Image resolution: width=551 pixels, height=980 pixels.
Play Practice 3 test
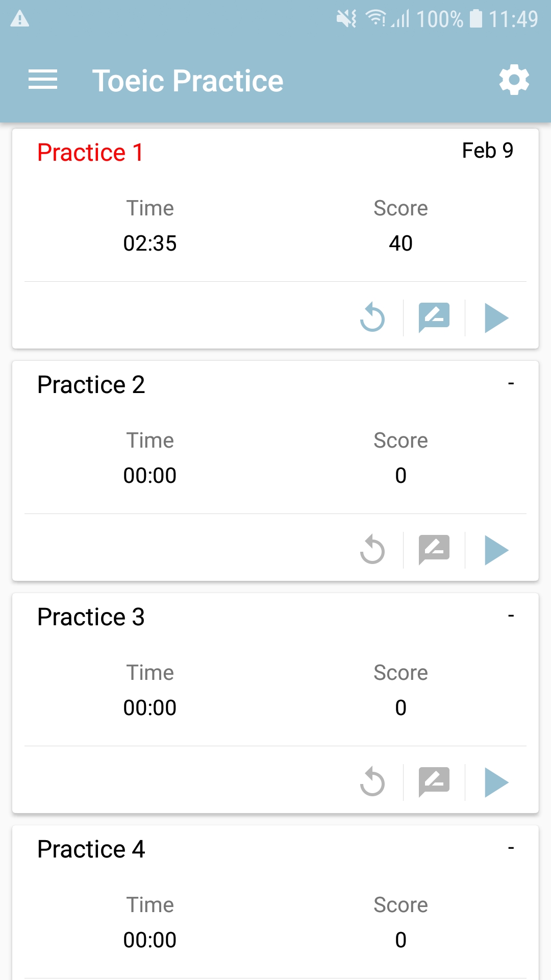496,782
